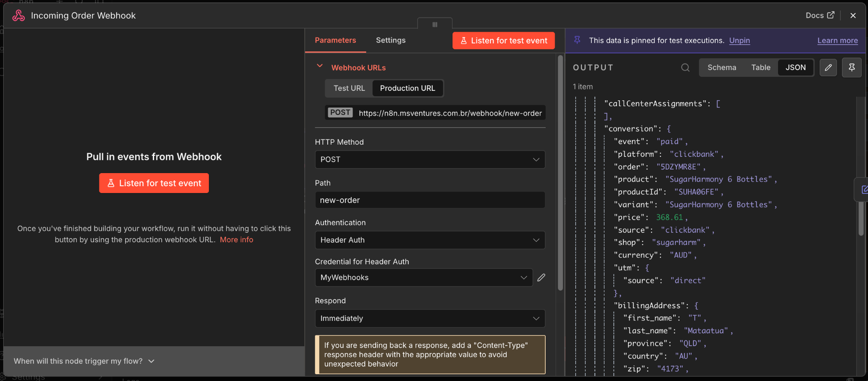The width and height of the screenshot is (868, 381).
Task: Switch to Test URL toggle
Action: 349,88
